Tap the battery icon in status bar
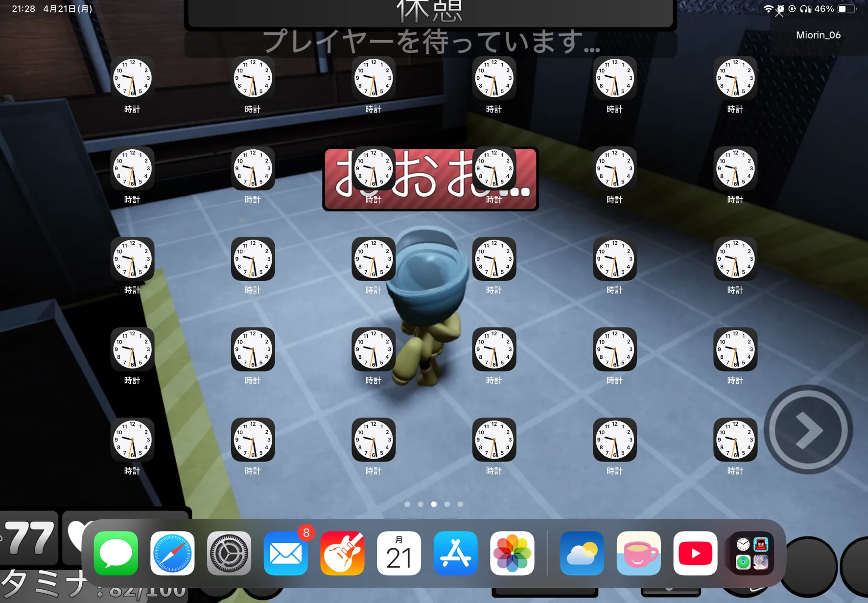This screenshot has width=868, height=603. point(847,9)
